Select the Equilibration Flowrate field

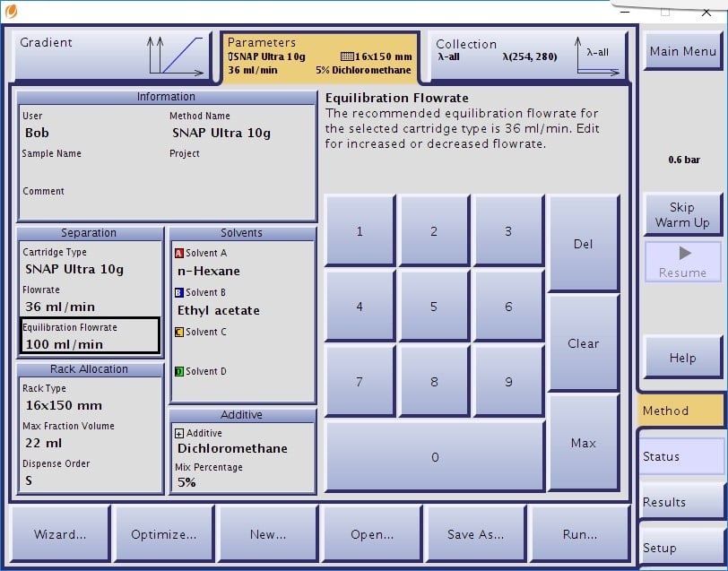90,336
